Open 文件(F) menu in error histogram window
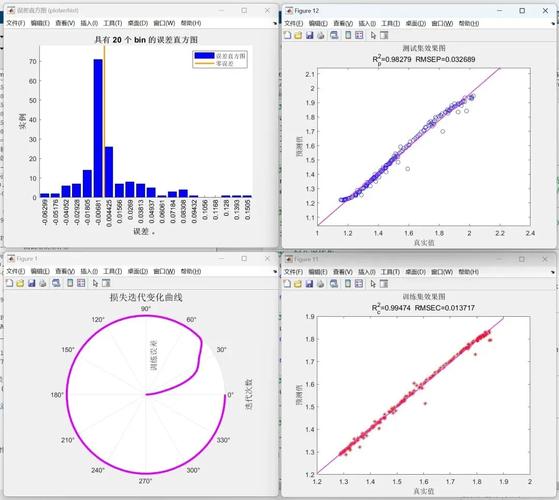 point(16,23)
